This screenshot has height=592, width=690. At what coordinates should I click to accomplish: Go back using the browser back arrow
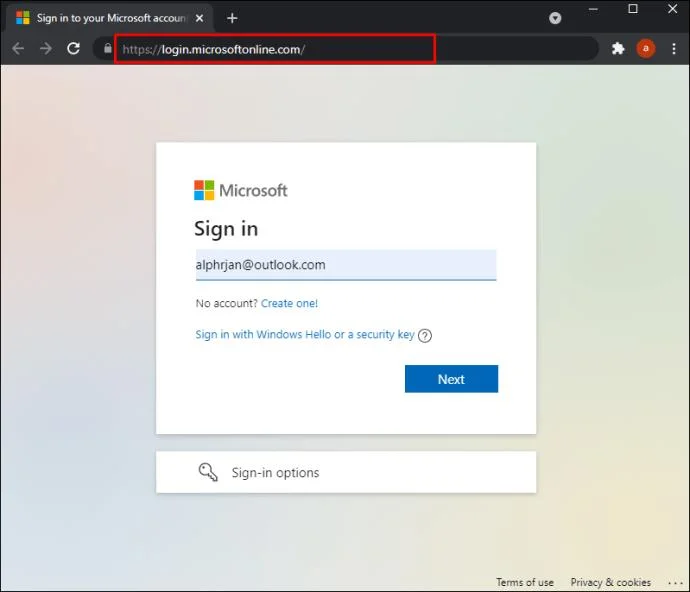point(18,48)
